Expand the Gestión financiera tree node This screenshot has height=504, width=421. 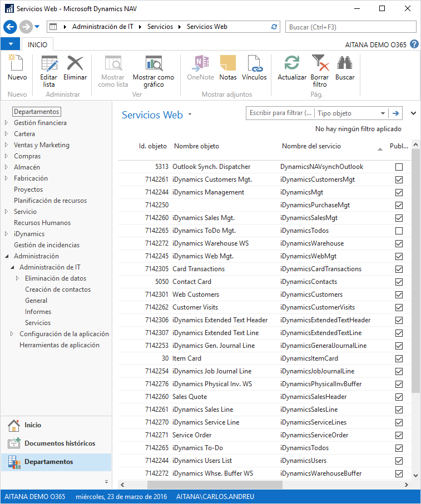click(7, 123)
